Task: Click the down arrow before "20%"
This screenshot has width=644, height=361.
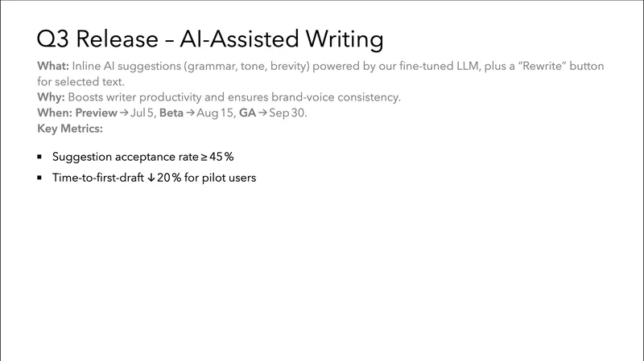Action: [151, 178]
